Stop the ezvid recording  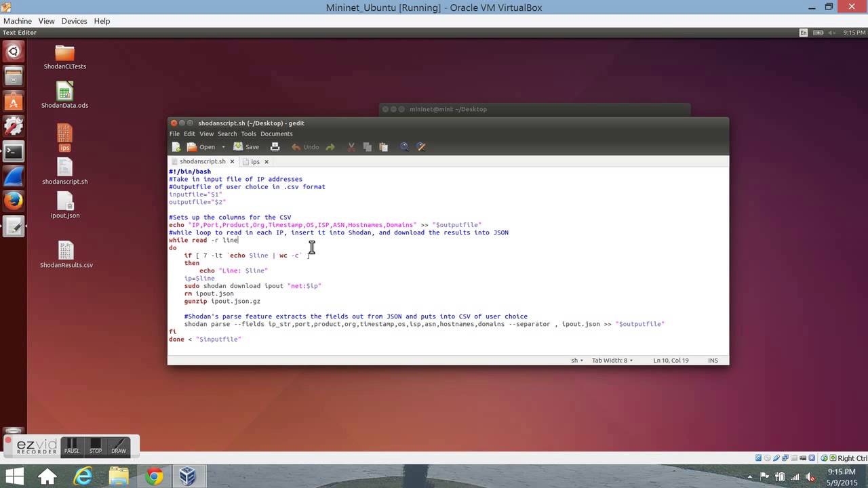(x=96, y=445)
